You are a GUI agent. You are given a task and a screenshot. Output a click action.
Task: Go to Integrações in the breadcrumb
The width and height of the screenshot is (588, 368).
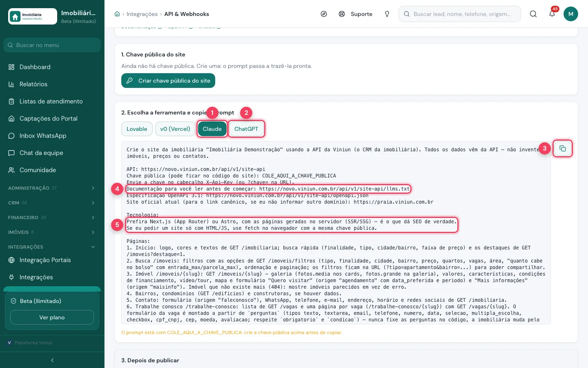(x=142, y=14)
